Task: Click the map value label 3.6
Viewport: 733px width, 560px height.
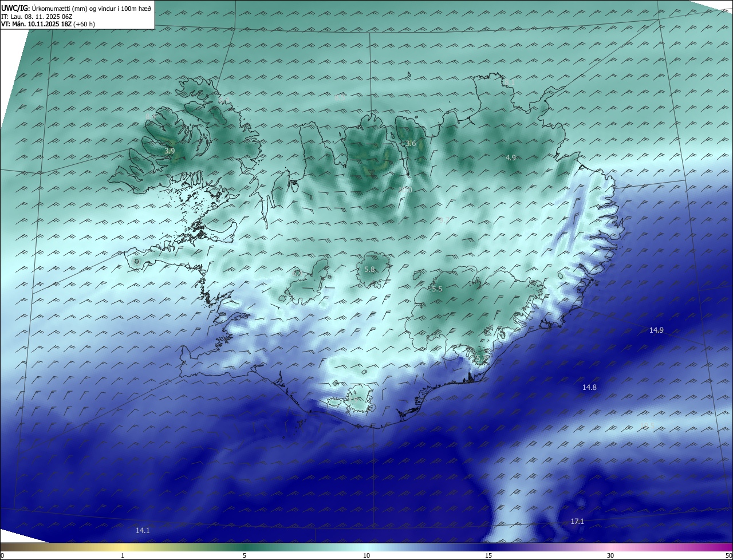Action: coord(411,144)
